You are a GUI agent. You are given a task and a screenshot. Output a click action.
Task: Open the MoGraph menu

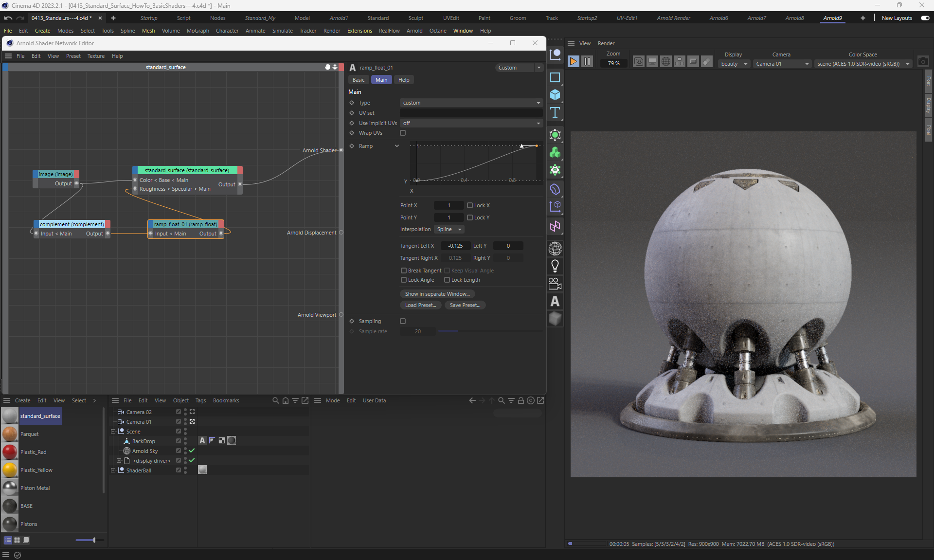(198, 31)
